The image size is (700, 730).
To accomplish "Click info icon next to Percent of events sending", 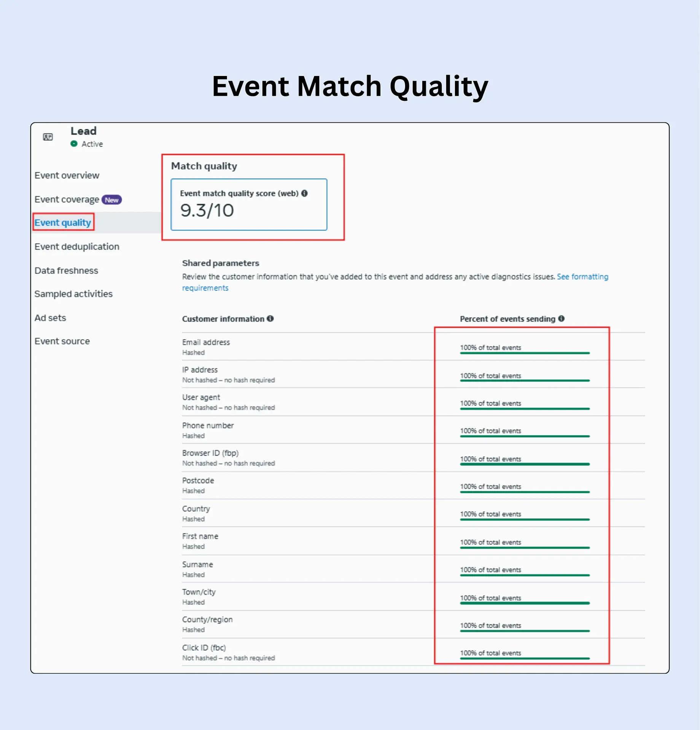I will pos(561,319).
